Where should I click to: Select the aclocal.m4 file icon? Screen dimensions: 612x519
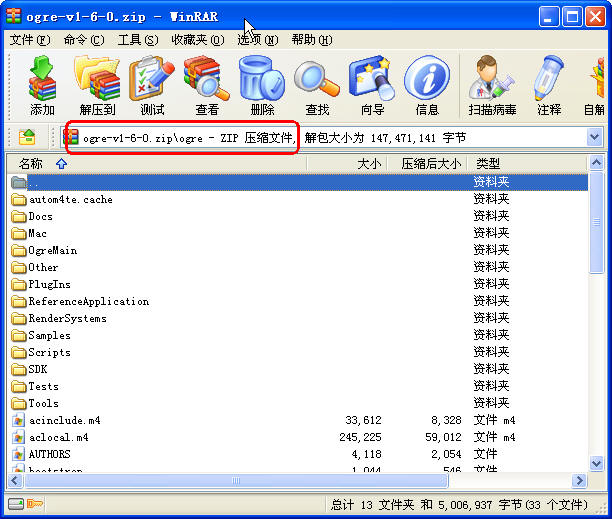(18, 437)
